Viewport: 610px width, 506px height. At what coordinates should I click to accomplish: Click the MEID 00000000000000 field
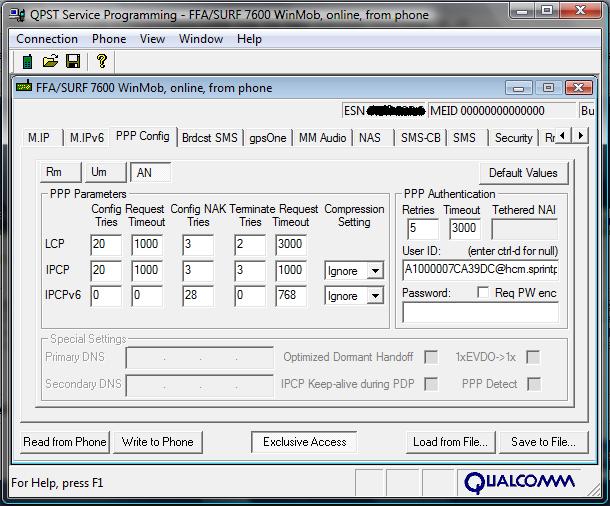point(502,111)
